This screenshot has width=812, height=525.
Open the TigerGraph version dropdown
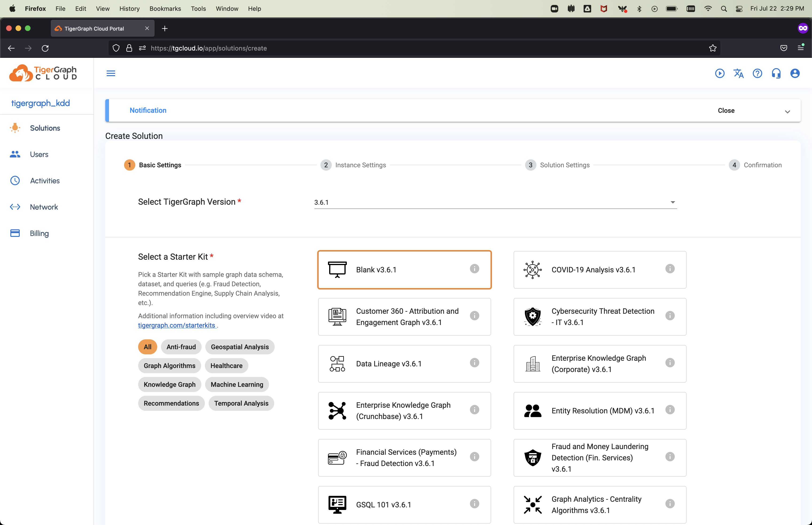495,202
